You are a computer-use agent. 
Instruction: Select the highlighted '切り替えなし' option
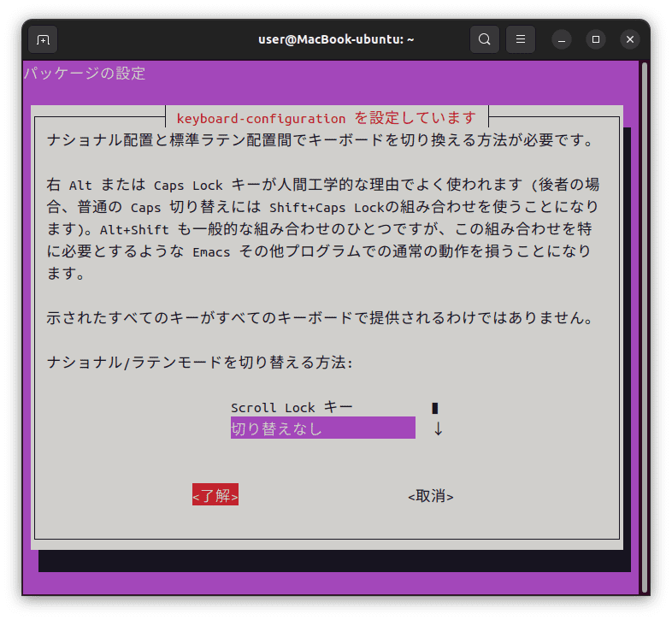(322, 428)
